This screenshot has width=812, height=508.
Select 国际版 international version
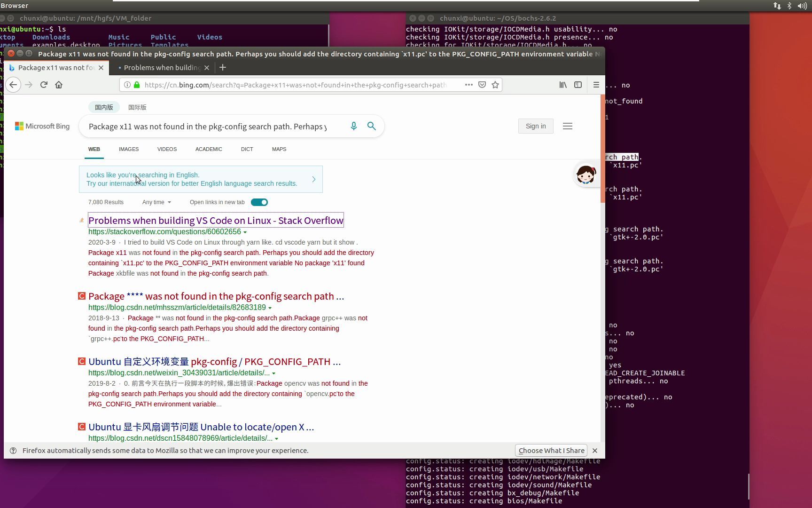tap(137, 107)
